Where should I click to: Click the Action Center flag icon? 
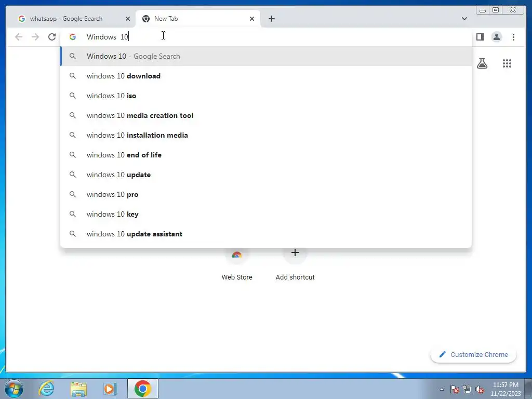click(455, 389)
